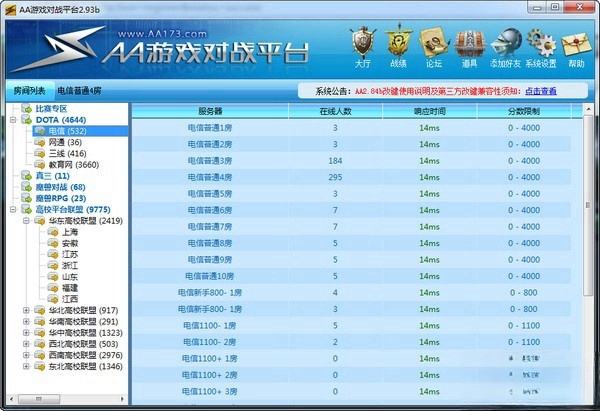This screenshot has height=411, width=600.
Task: Expand the 华南高校联盟 (291) node
Action: point(26,321)
